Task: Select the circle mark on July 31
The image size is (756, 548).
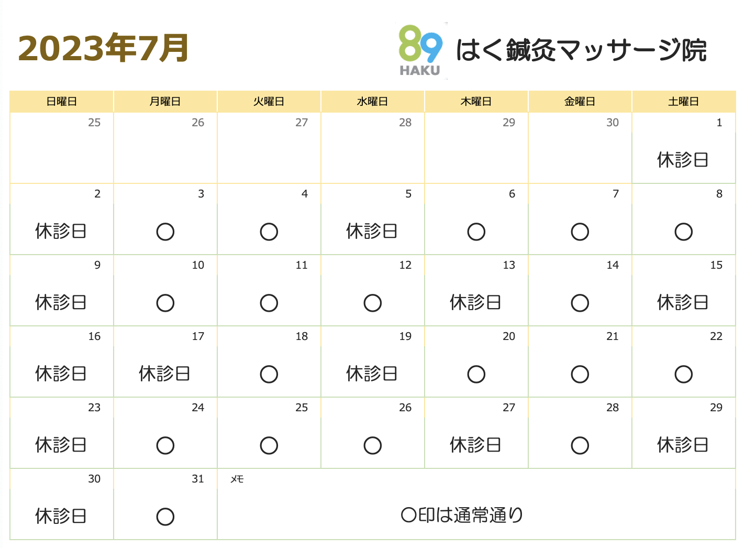Action: tap(165, 517)
